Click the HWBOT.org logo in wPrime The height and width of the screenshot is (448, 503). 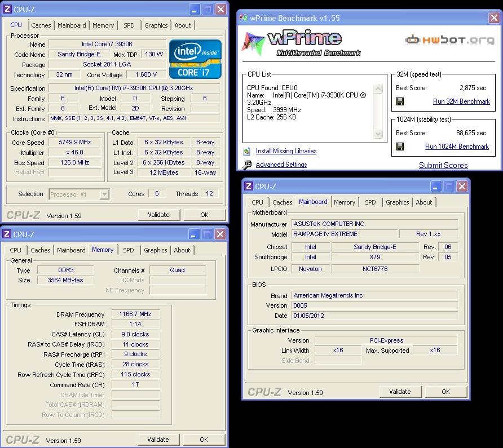[x=449, y=40]
